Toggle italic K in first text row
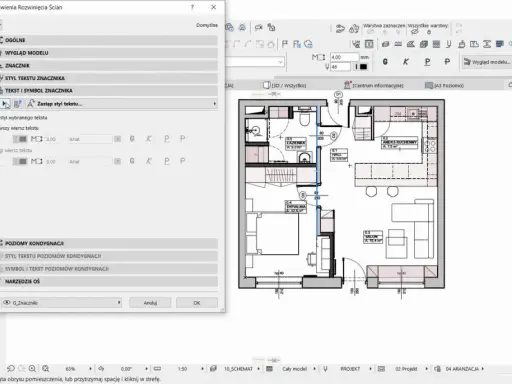Image resolution: width=512 pixels, height=384 pixels. (149, 139)
